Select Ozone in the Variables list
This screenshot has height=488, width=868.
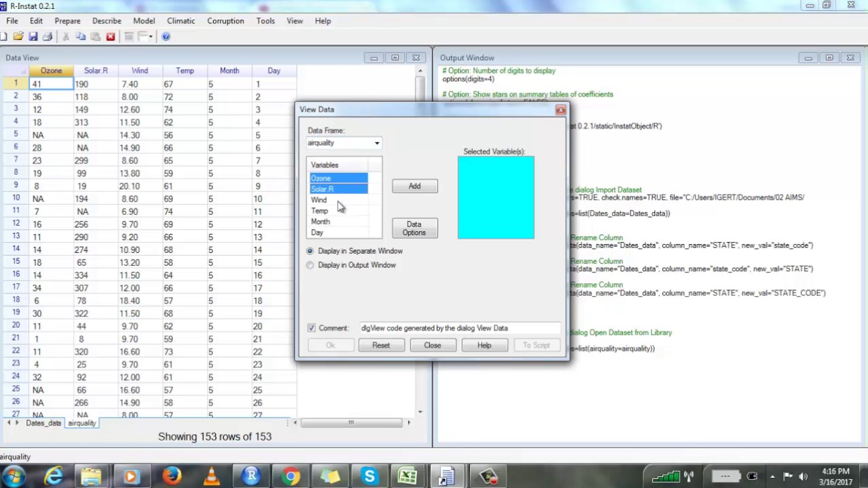pyautogui.click(x=338, y=178)
